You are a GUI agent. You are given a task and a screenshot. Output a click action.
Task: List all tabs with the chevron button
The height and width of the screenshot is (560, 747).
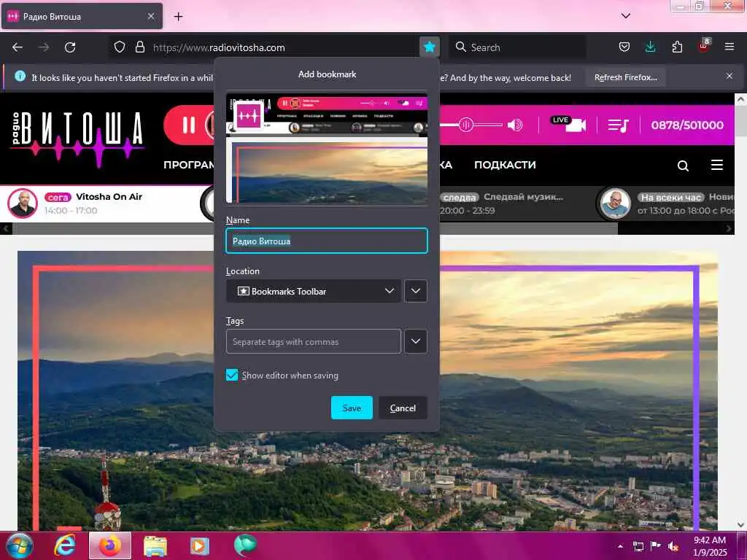(x=625, y=16)
